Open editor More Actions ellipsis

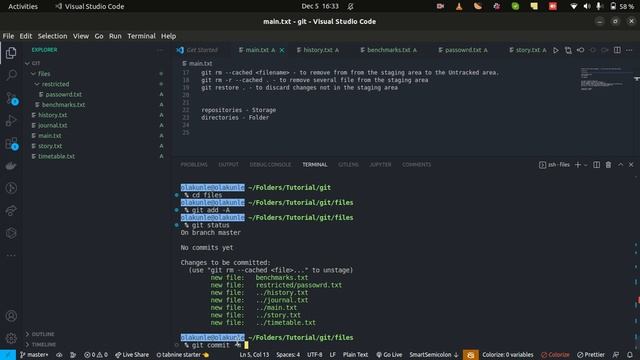click(x=629, y=50)
